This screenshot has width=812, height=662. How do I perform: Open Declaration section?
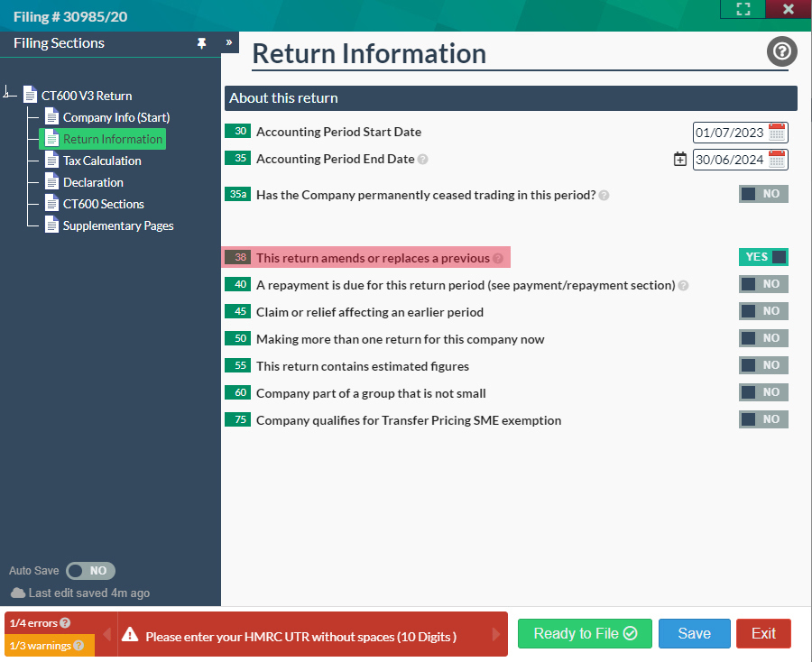point(93,183)
